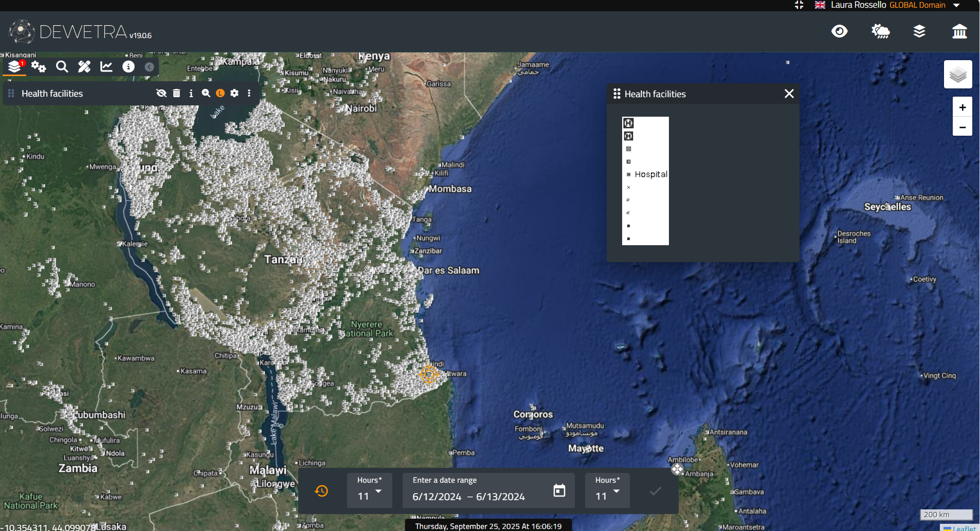Screen dimensions: 980x531
Task: Open the GLOBAL Domain user dropdown
Action: [x=956, y=5]
